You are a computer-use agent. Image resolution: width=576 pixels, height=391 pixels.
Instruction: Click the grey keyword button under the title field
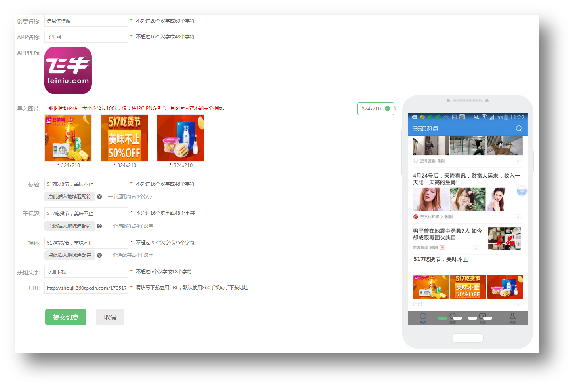(x=69, y=197)
